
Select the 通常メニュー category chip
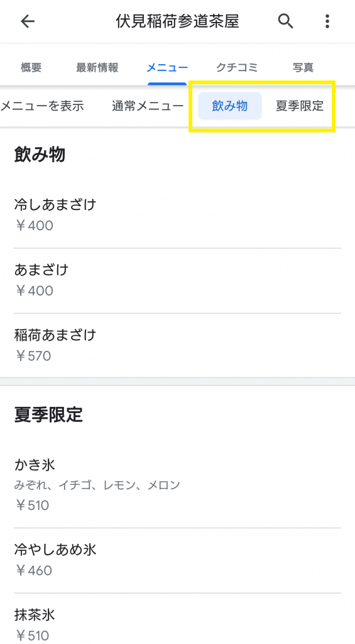148,106
